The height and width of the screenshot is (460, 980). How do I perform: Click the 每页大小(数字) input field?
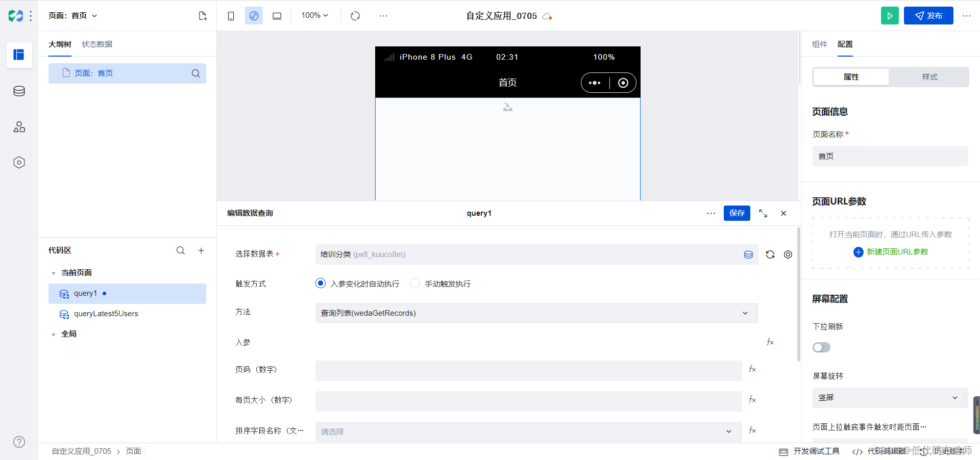click(528, 401)
